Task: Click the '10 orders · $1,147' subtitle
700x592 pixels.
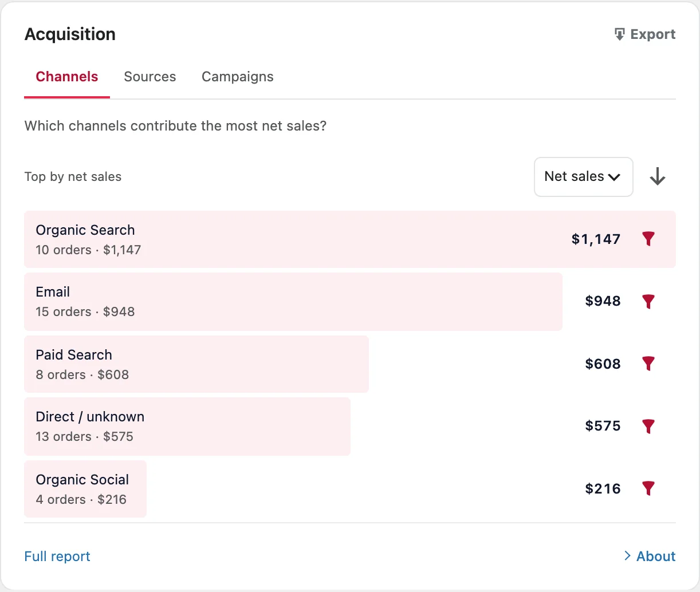Action: tap(88, 250)
